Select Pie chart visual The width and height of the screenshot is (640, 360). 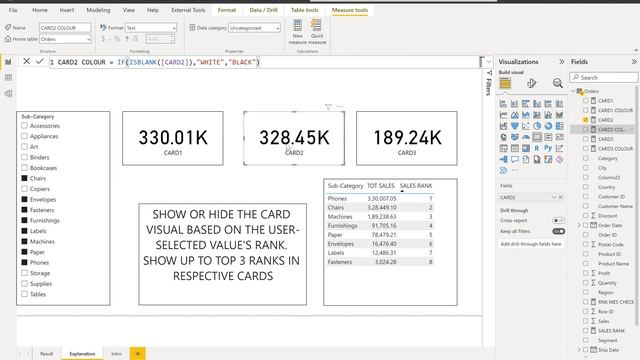537,126
